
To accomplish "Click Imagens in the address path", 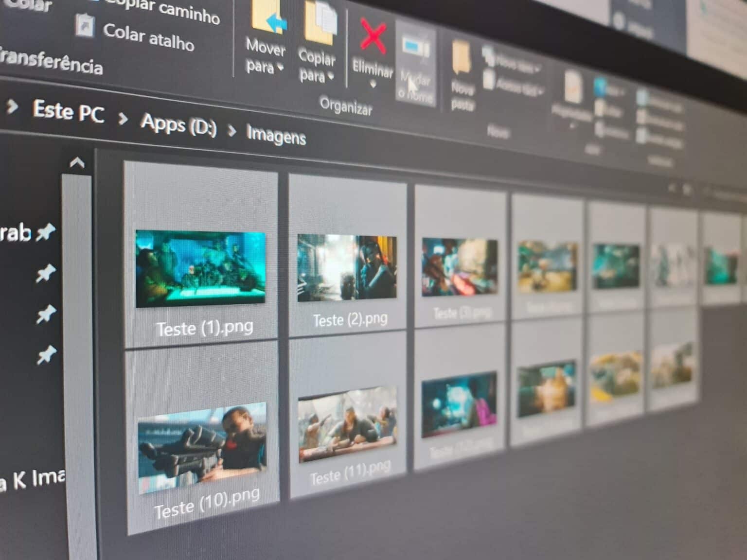I will coord(276,135).
